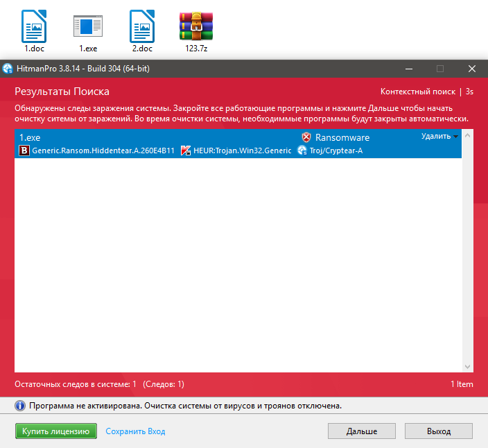Click the Kaspersky engine icon
This screenshot has height=448, width=488.
[186, 150]
